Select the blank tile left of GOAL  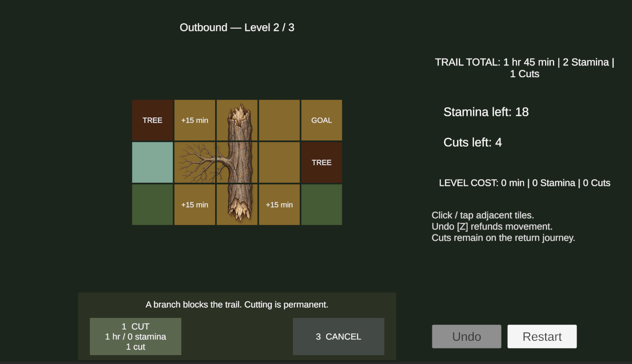point(279,120)
